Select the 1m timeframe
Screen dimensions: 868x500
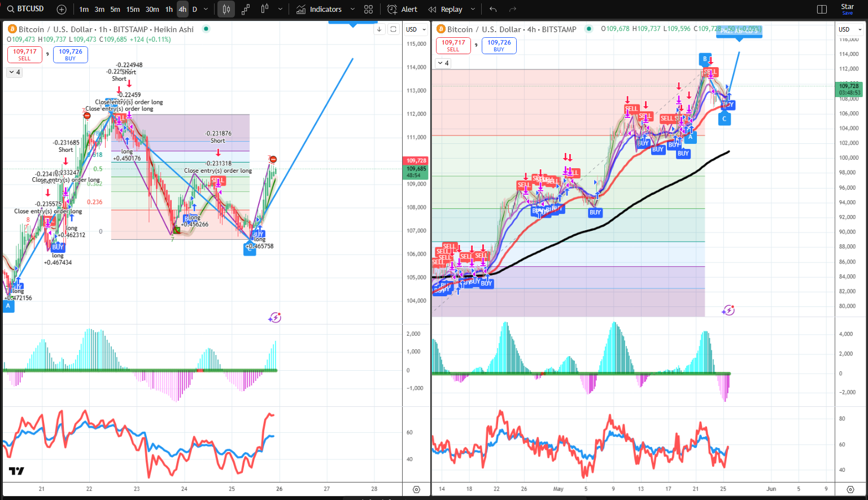point(84,10)
